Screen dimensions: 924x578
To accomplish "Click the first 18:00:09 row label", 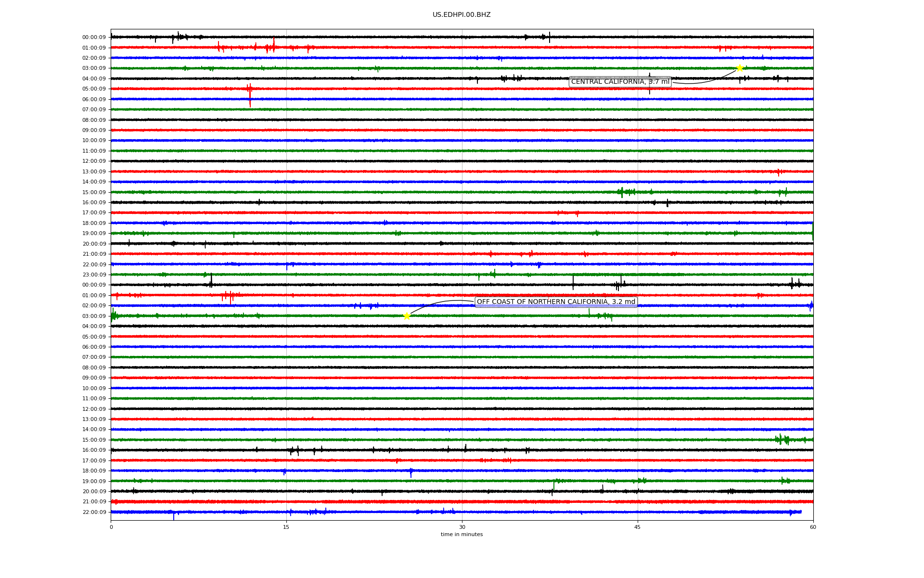I will [94, 223].
